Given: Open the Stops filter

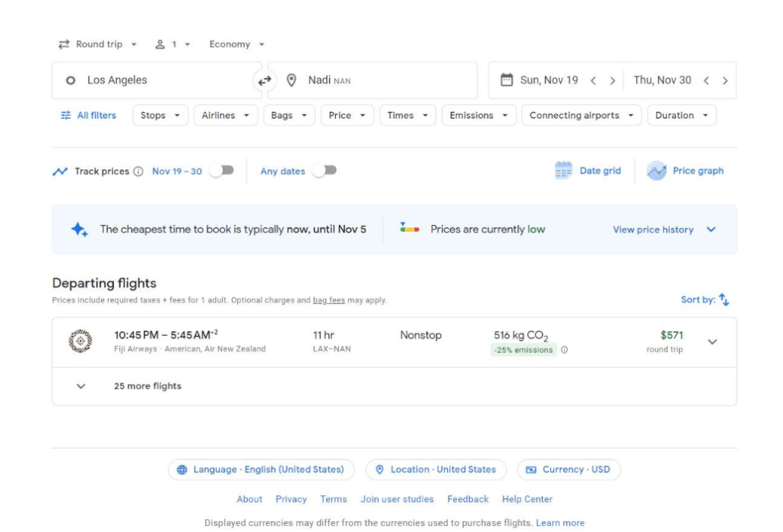Looking at the screenshot, I should point(160,116).
